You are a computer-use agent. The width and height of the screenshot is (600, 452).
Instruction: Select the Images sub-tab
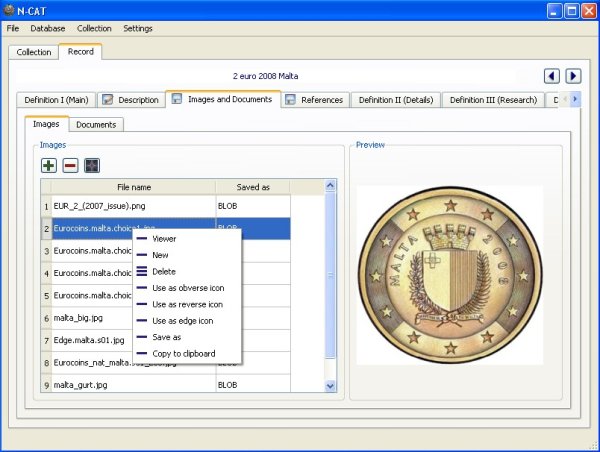[x=46, y=124]
